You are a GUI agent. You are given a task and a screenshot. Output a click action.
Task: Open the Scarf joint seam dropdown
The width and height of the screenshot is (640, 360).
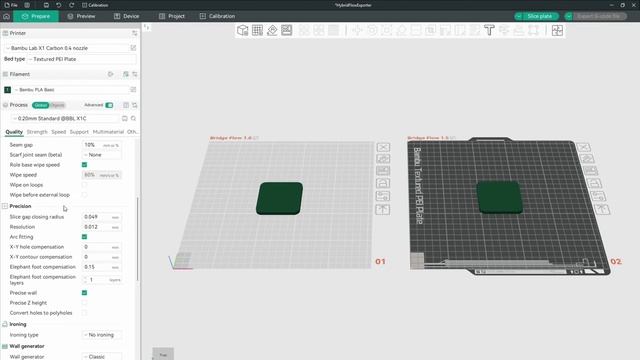click(102, 155)
